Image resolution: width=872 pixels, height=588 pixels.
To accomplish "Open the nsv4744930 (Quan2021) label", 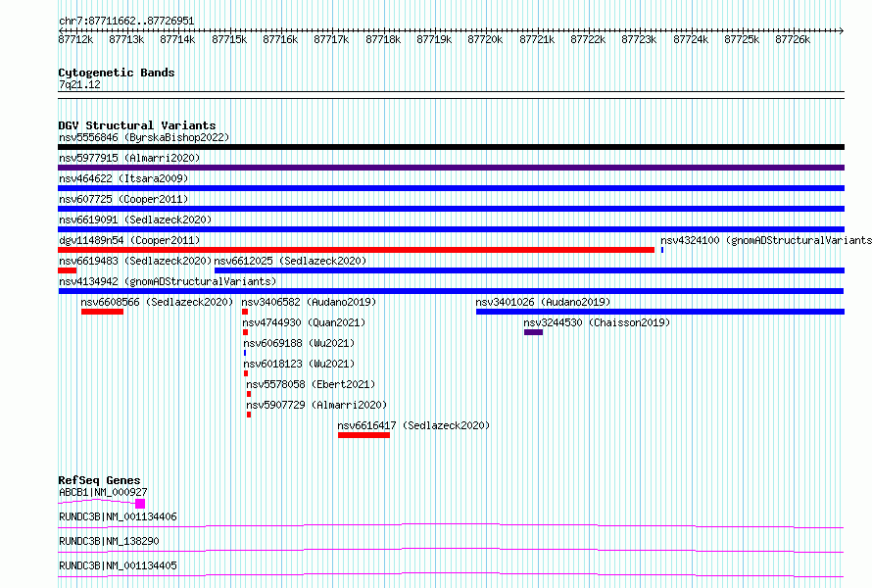I will coord(304,322).
